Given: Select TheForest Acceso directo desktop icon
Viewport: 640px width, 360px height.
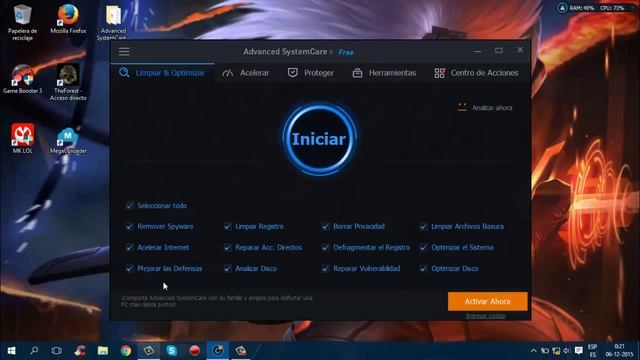Looking at the screenshot, I should tap(68, 82).
